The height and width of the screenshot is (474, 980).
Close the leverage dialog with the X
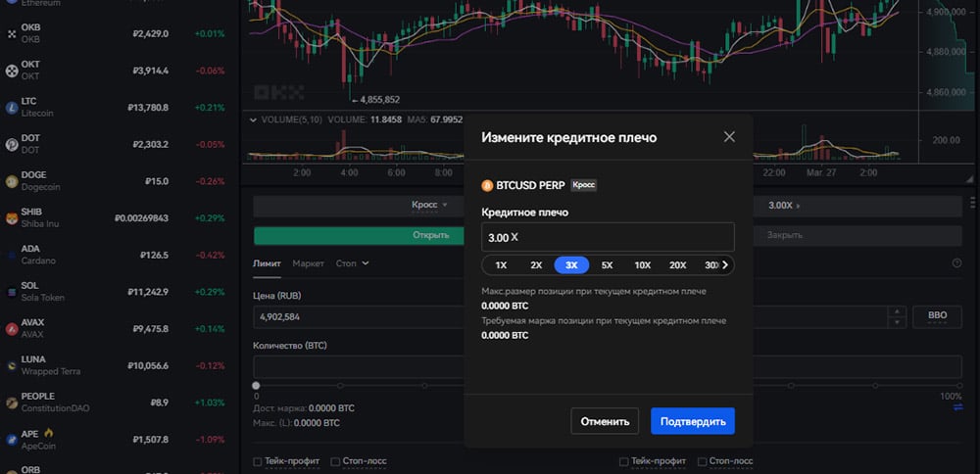(x=729, y=137)
